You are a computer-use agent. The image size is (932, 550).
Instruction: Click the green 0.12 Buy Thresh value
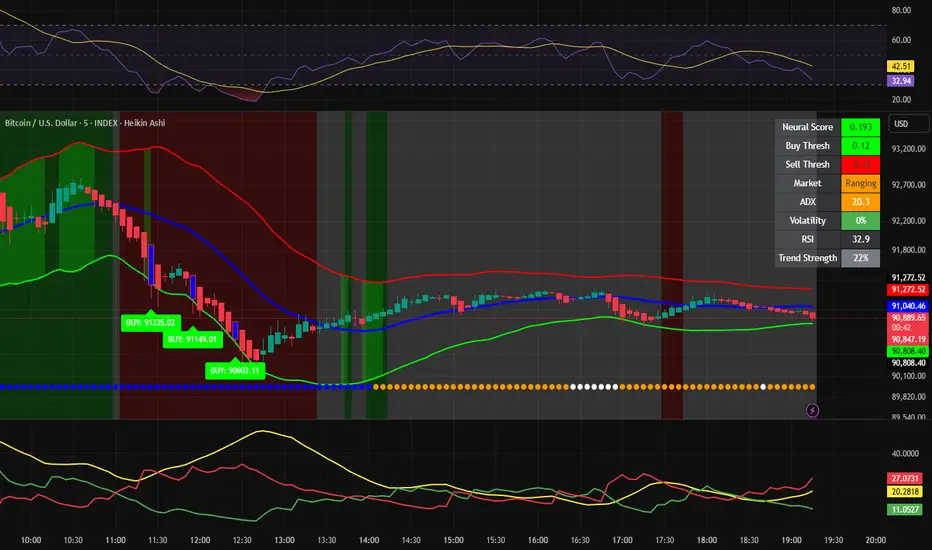pos(860,146)
